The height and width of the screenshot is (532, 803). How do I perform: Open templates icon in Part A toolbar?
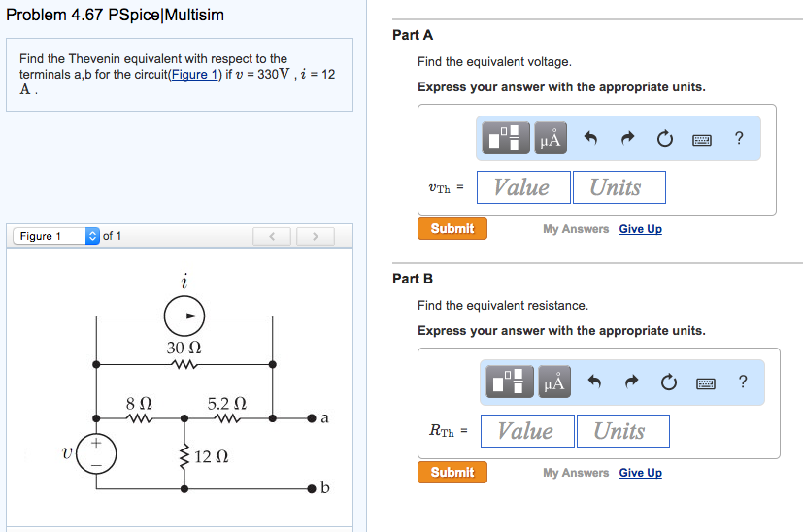tap(506, 138)
